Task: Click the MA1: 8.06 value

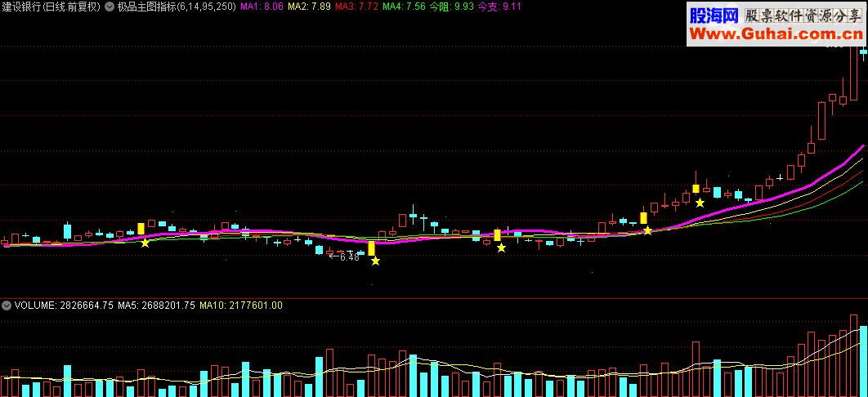Action: [x=262, y=7]
